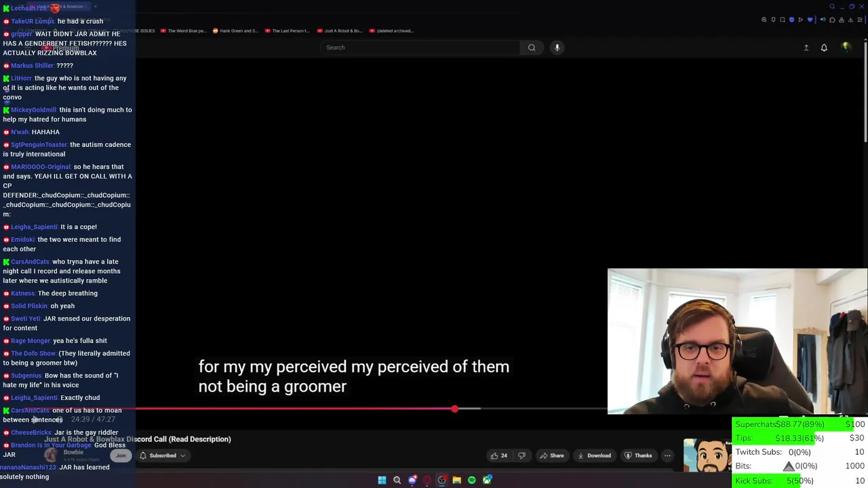This screenshot has height=488, width=868.
Task: Click chat username 'Markus Shiller'
Action: (32, 66)
